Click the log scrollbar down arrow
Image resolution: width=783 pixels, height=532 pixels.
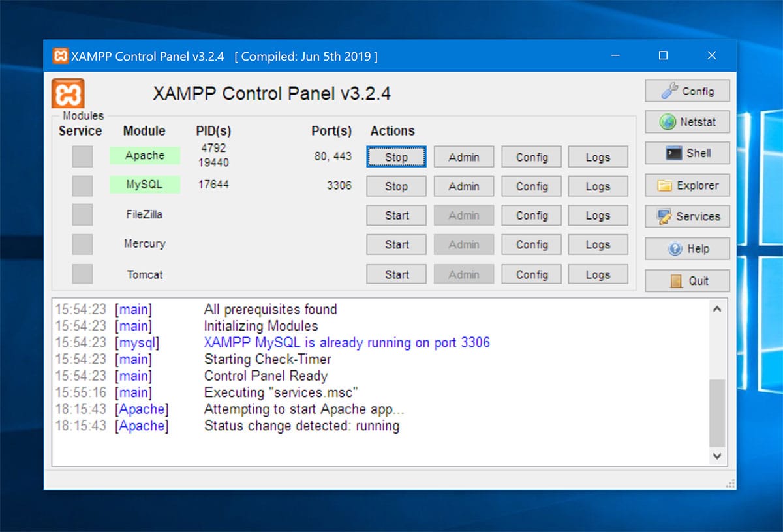click(x=716, y=456)
